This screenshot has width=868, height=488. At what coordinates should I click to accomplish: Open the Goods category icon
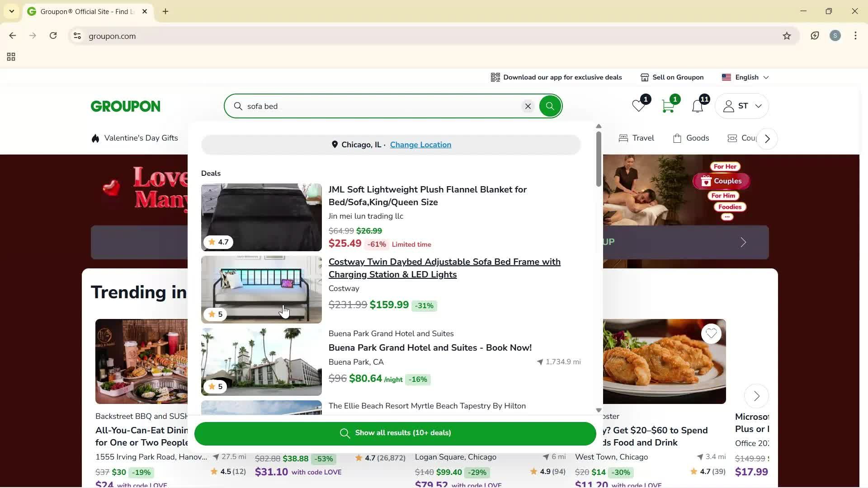[x=677, y=138]
